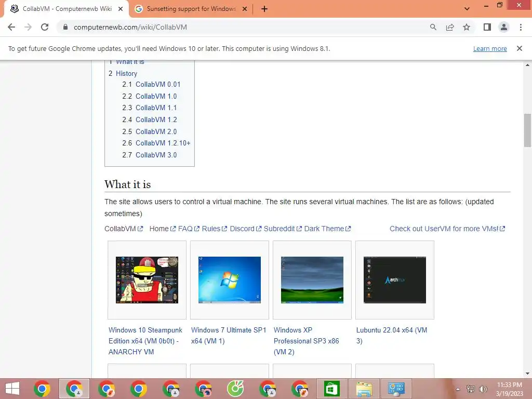Open the Windows 7 Ultimate VM thumbnail
This screenshot has width=532, height=399.
point(229,280)
